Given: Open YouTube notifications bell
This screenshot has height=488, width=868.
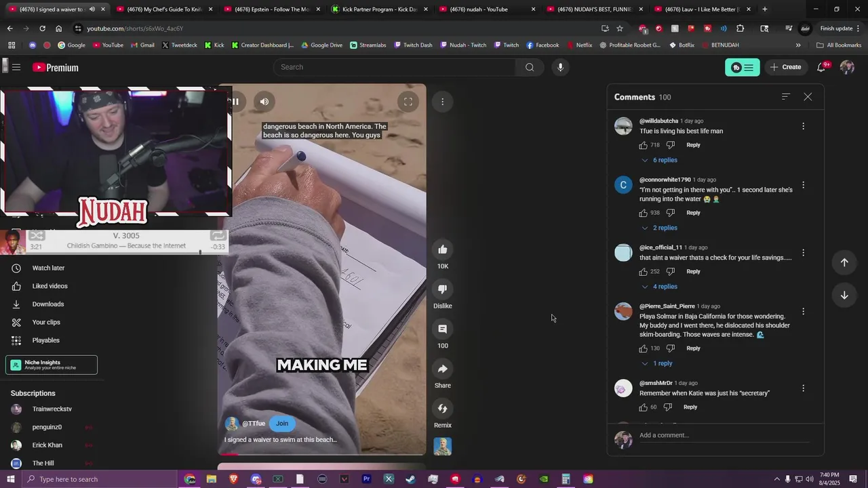Looking at the screenshot, I should pos(821,67).
